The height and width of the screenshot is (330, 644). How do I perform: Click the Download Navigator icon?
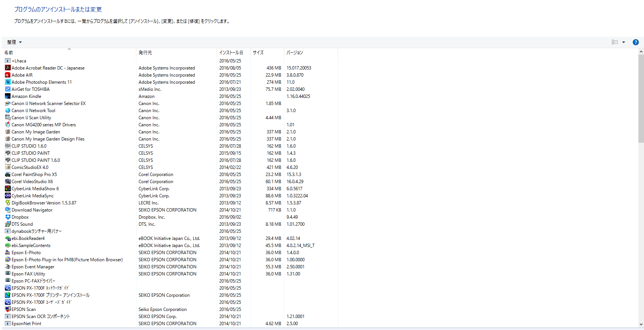(7, 210)
